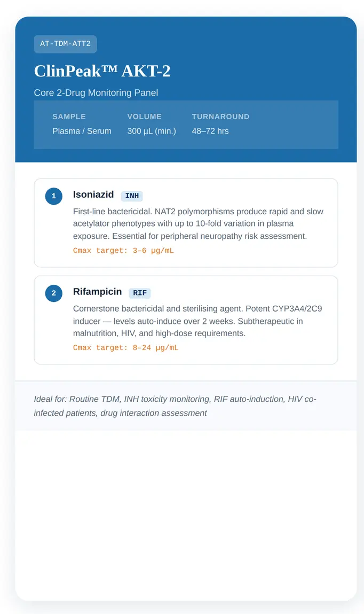Click the TURNAROUND column label
The height and width of the screenshot is (614, 364).
click(x=220, y=116)
